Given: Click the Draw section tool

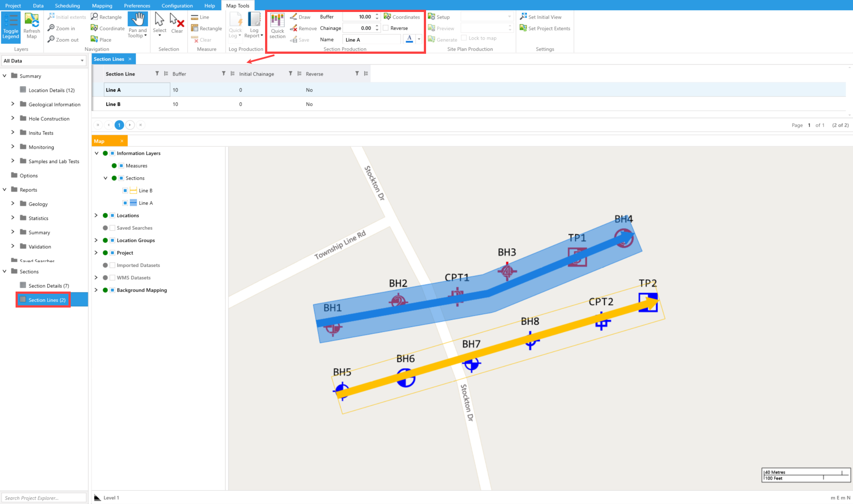Looking at the screenshot, I should (x=300, y=17).
